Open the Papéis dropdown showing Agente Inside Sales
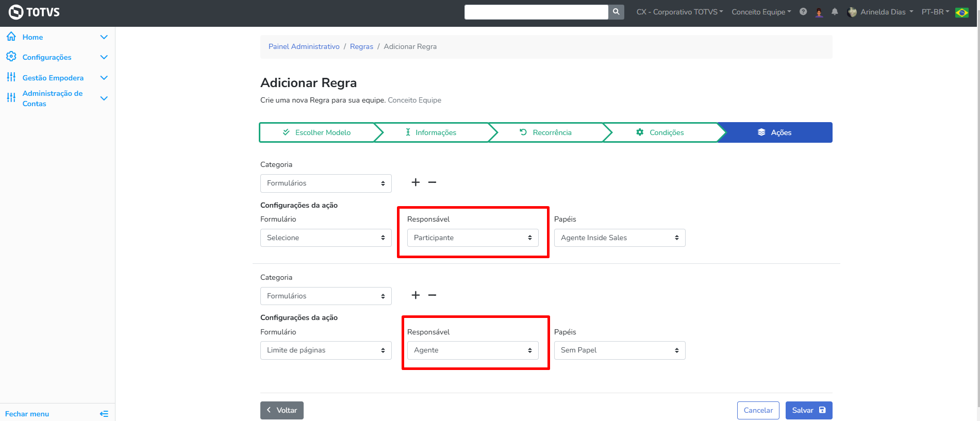980x421 pixels. 620,238
